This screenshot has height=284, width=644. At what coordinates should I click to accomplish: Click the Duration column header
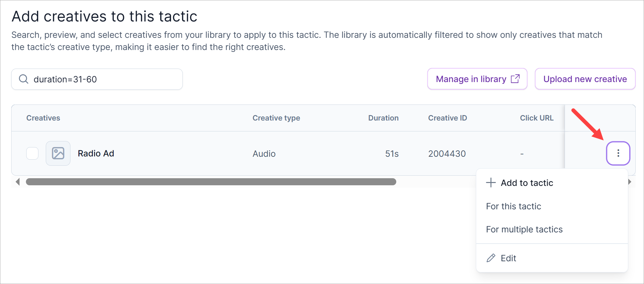383,118
